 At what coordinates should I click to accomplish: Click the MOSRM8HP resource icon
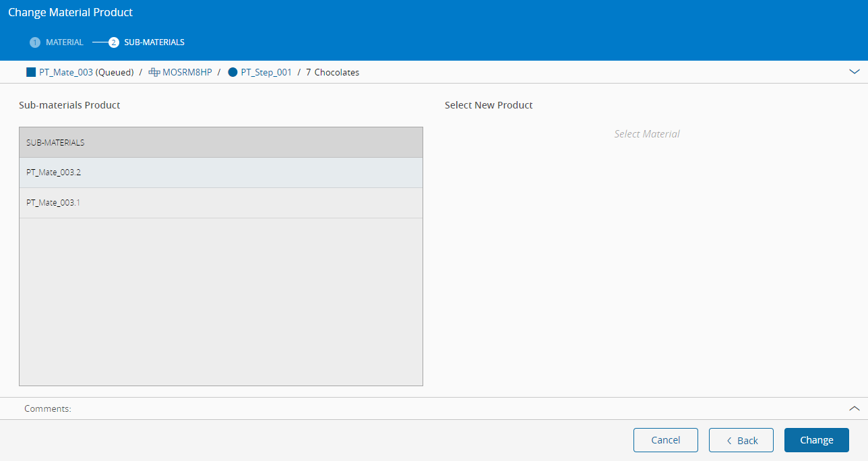[154, 72]
